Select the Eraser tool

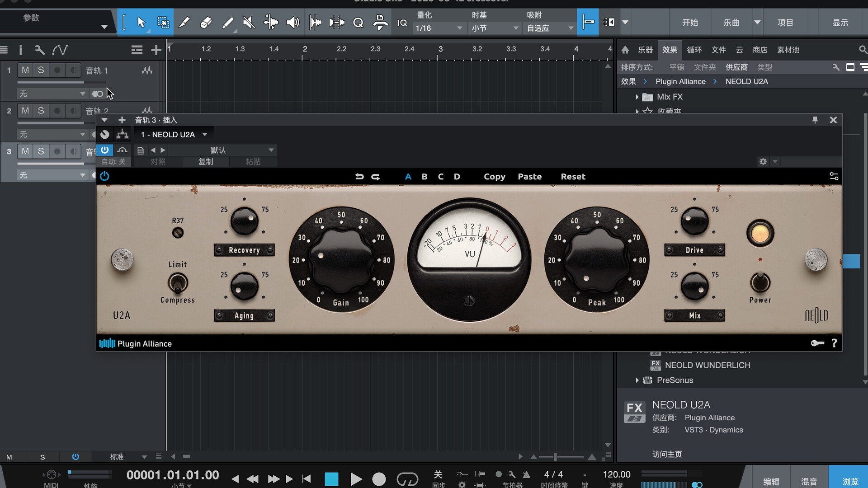pos(206,22)
